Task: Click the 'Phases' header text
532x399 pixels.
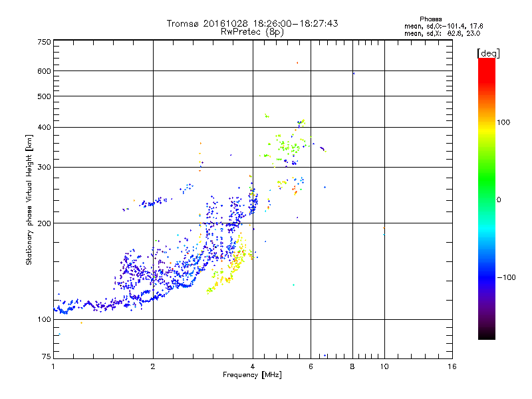Action: click(x=430, y=19)
